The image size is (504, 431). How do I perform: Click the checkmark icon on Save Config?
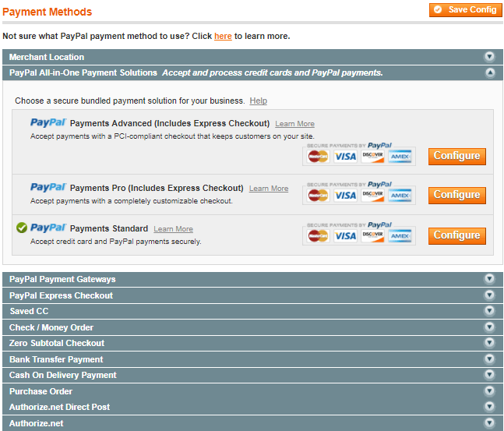(438, 9)
